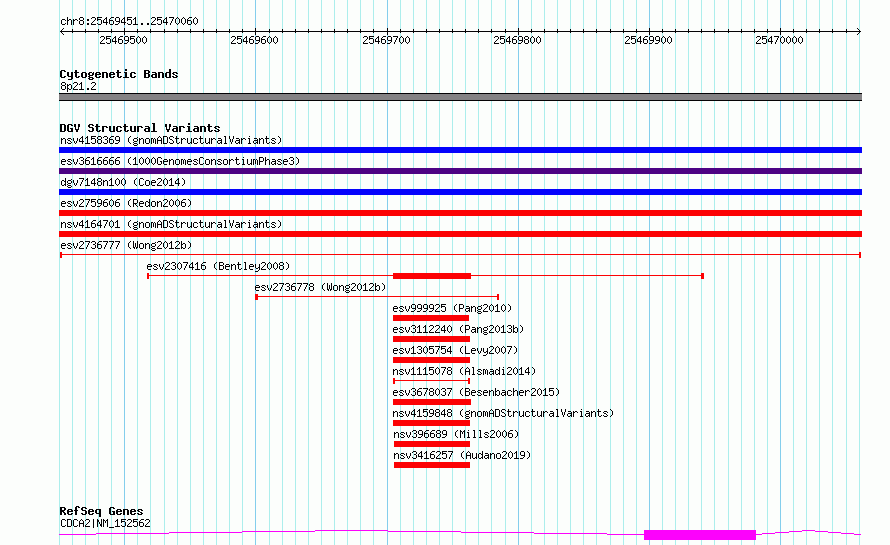Screen dimensions: 890x545
Task: Select the thick red esv2307416 segment
Action: click(x=432, y=276)
